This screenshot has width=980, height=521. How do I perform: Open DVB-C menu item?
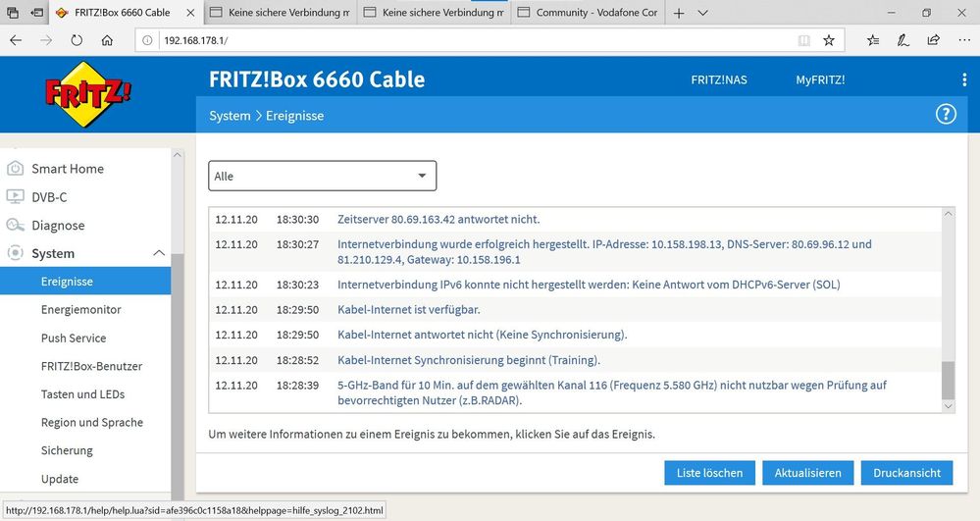point(49,196)
